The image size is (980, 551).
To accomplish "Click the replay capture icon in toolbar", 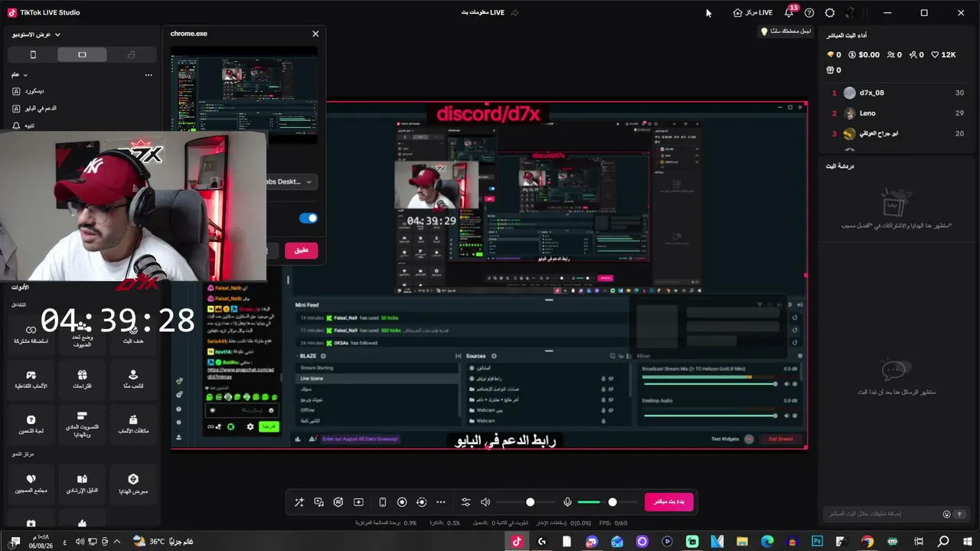I will (421, 502).
